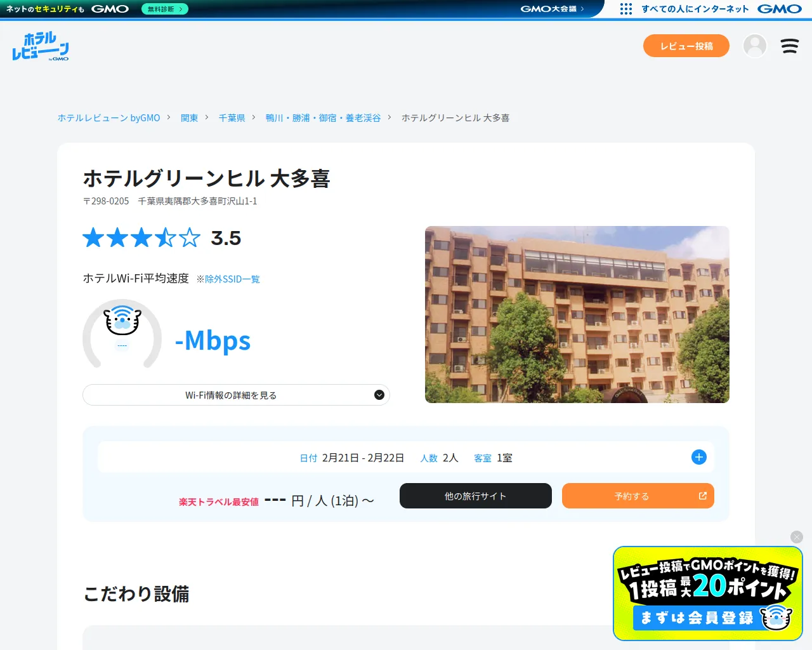Click the blue plus icon in the date bar
The height and width of the screenshot is (650, 812).
698,457
